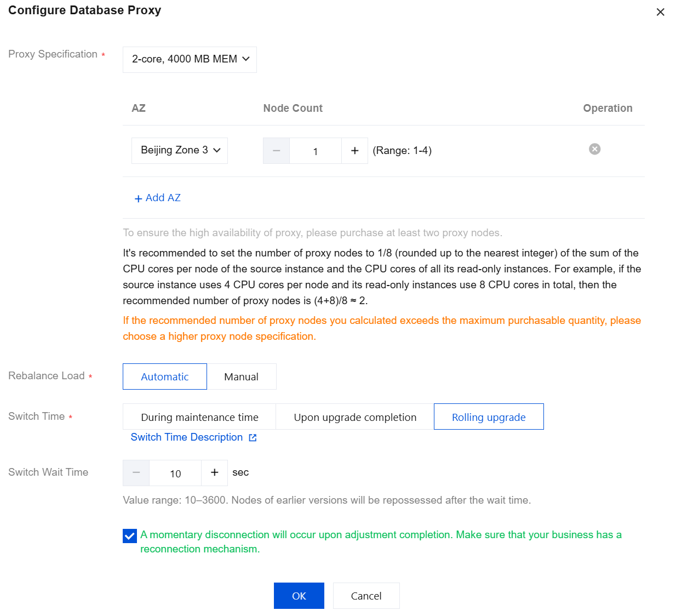
Task: Open the Beijing Zone 3 AZ dropdown
Action: (x=180, y=150)
